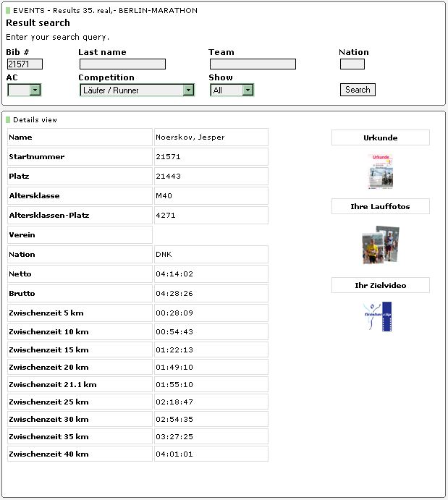Focus the Bib # field containing 21571
The image size is (448, 500).
[25, 64]
